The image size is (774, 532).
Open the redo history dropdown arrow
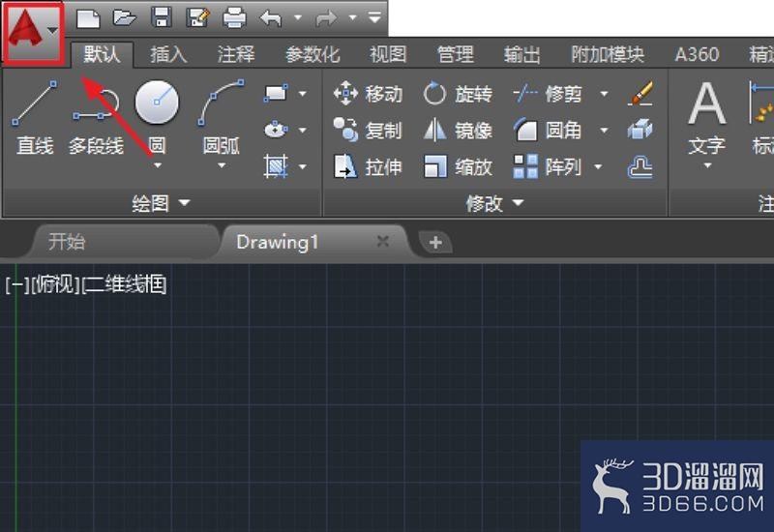click(352, 18)
